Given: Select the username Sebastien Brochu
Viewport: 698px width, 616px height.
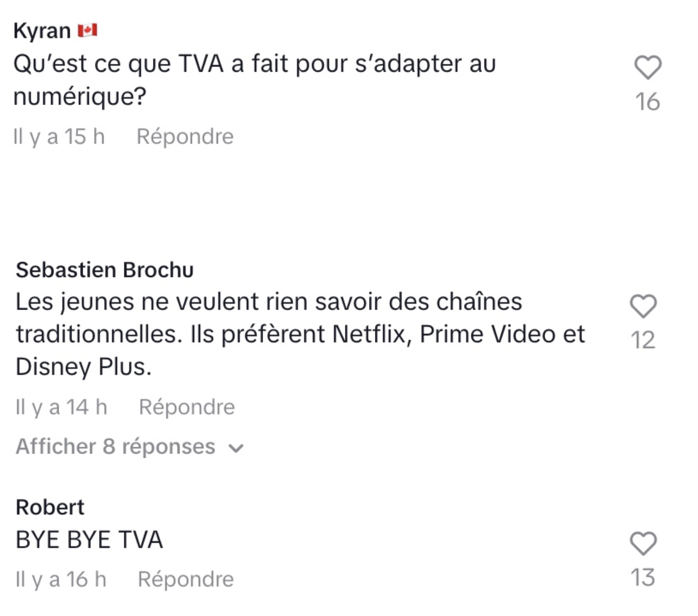Looking at the screenshot, I should coord(104,270).
